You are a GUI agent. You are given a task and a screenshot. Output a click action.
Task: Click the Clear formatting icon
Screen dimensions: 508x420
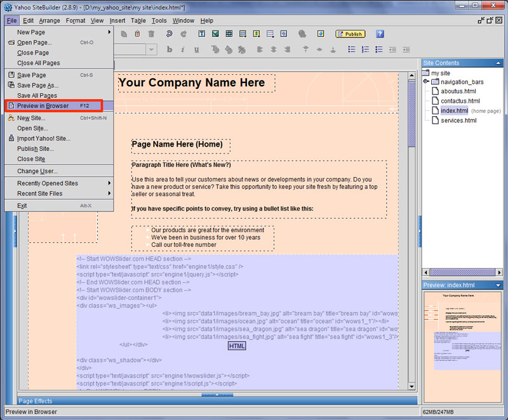tap(242, 49)
